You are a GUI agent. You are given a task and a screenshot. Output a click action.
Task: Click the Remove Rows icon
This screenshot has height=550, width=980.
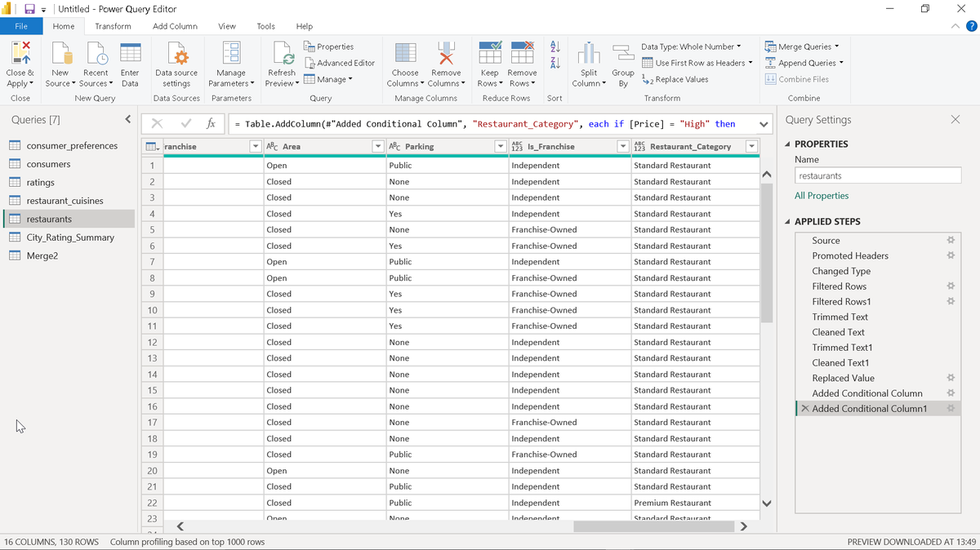pos(522,53)
